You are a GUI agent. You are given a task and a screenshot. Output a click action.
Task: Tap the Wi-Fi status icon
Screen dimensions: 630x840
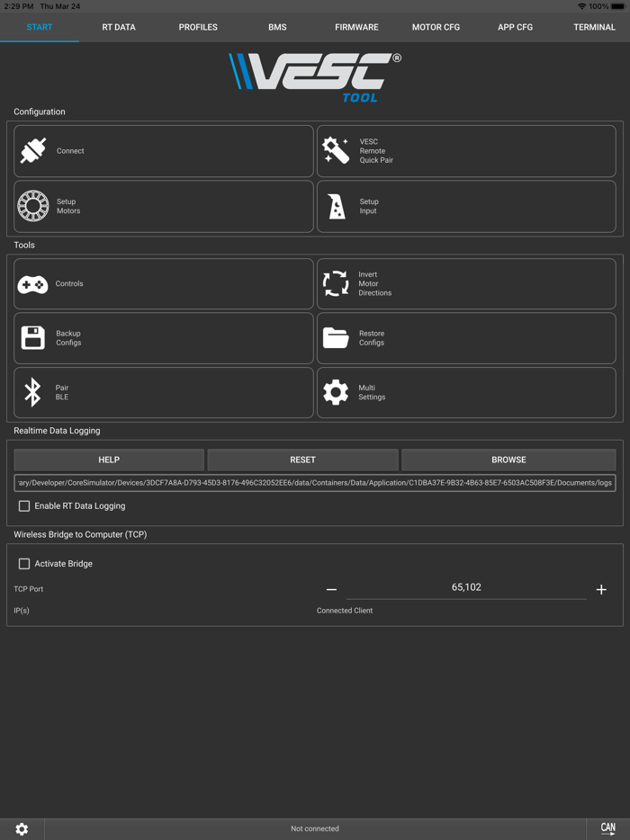click(x=581, y=6)
